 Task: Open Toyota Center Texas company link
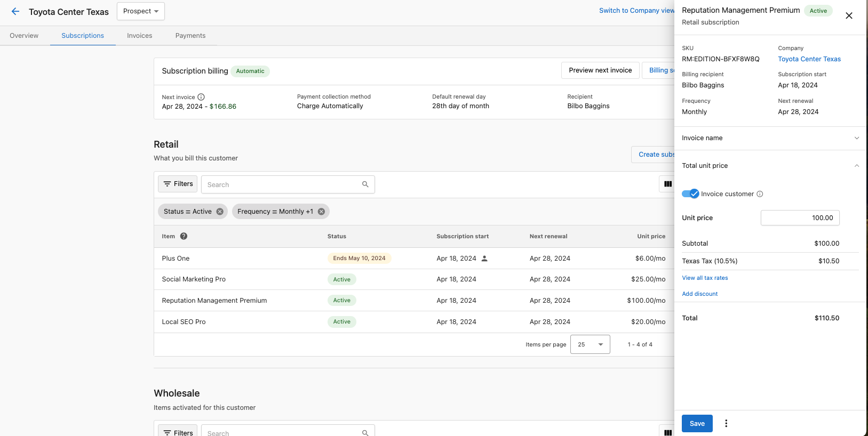point(809,59)
